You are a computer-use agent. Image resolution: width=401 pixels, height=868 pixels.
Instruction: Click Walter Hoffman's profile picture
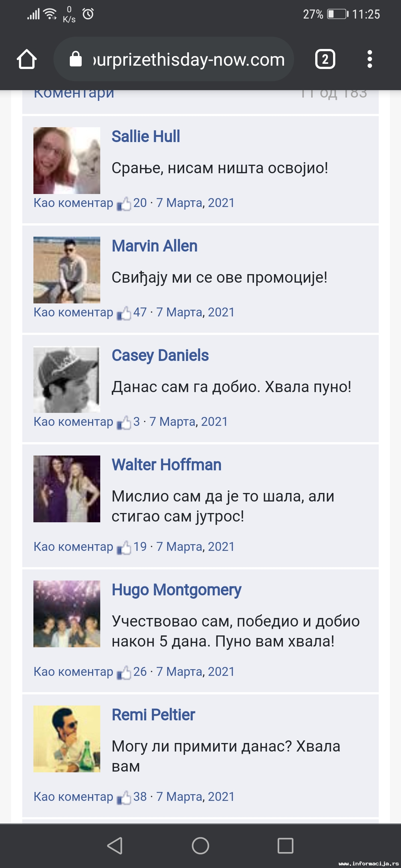(67, 489)
